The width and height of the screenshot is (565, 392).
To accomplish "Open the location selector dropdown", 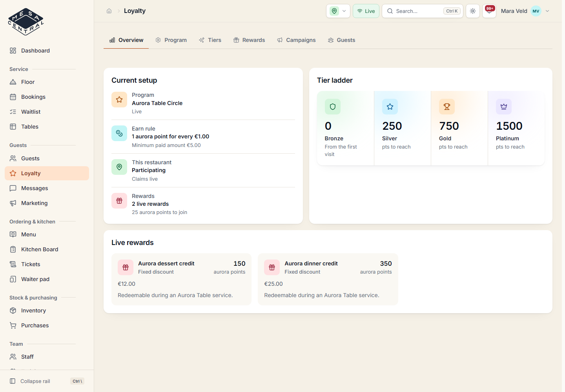I will tap(338, 11).
